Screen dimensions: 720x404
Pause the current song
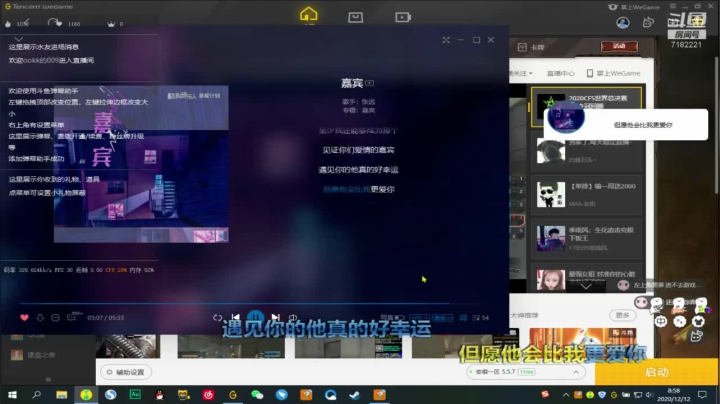click(255, 316)
